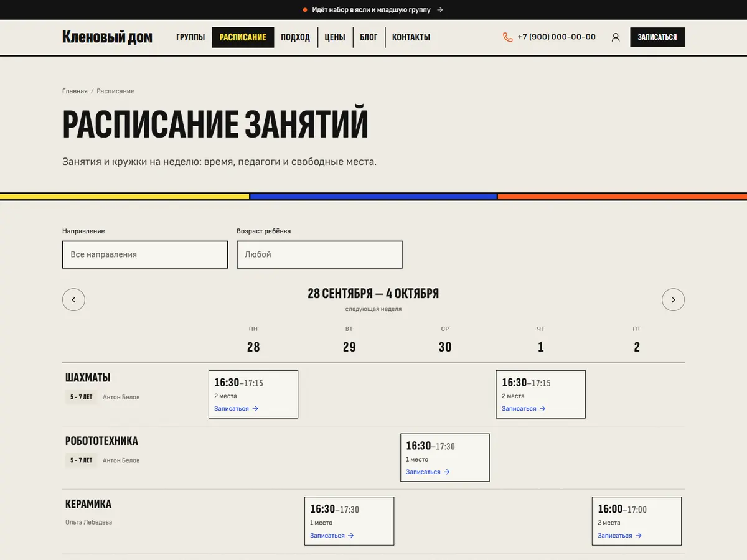Click the Шахматы row title
This screenshot has height=560, width=747.
pos(88,378)
